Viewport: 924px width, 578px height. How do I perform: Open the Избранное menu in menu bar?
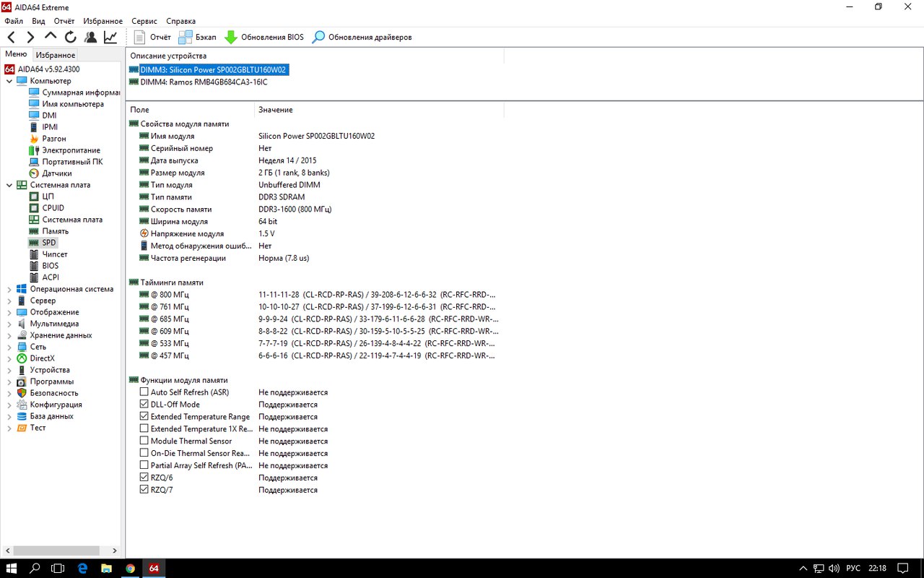coord(103,21)
